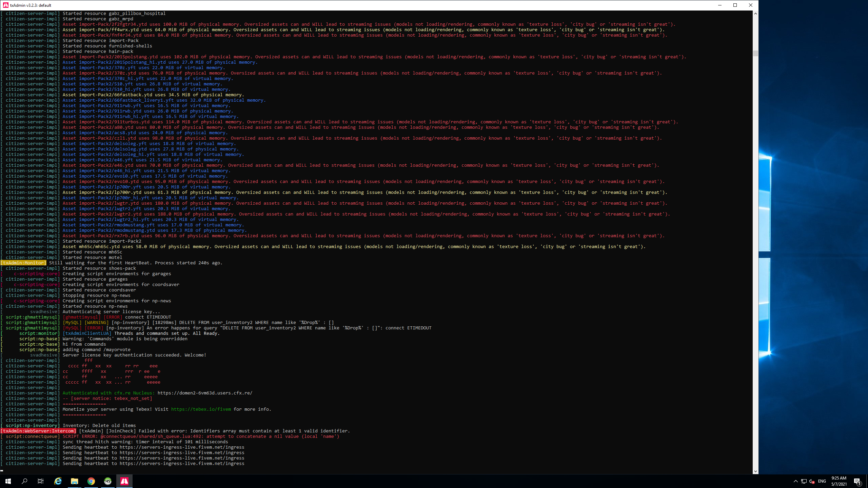Open the taskbar search magnifier
Viewport: 868px width, 488px height.
24,481
